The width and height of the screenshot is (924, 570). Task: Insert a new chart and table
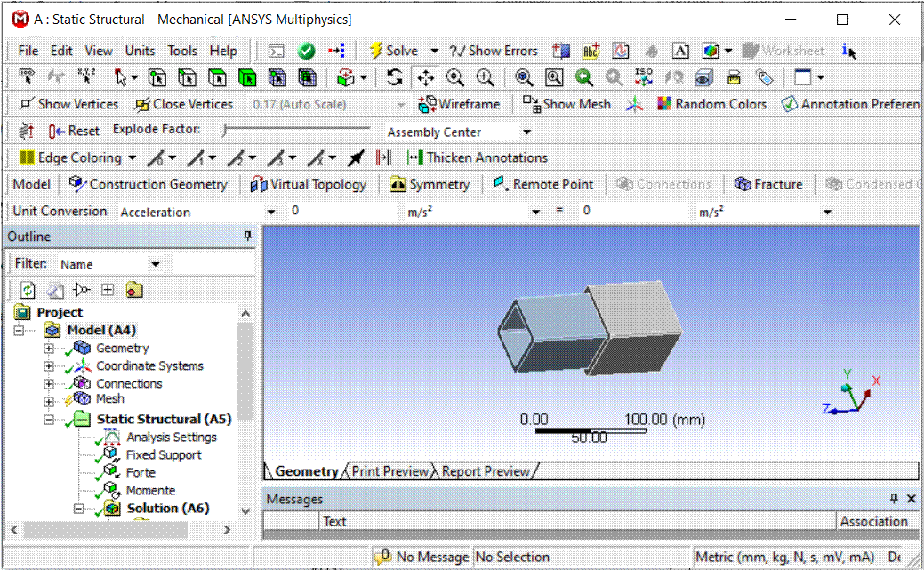pos(621,52)
